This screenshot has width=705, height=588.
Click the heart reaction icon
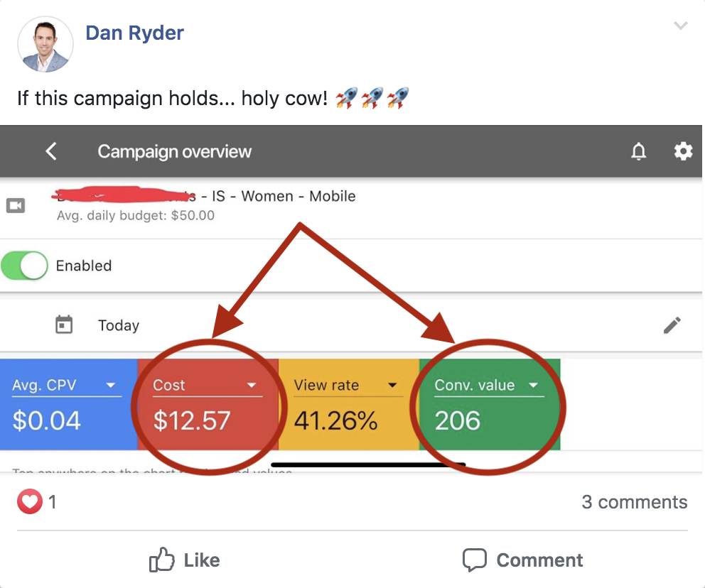29,503
